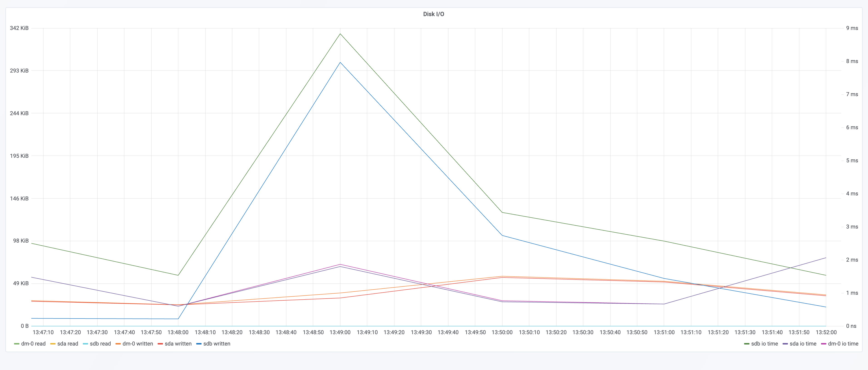
Task: Click the sda written legend color swatch
Action: coord(160,344)
